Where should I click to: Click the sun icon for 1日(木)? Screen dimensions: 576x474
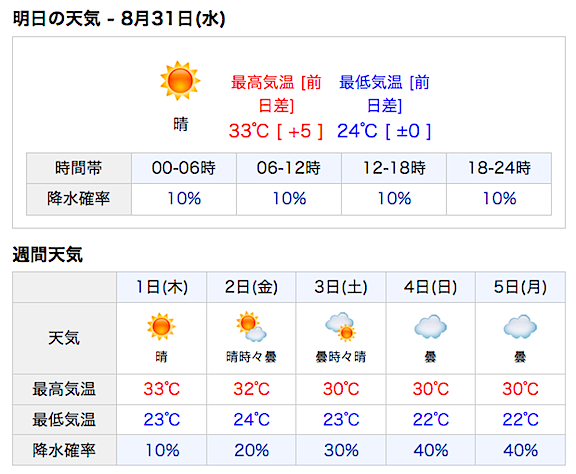tap(161, 327)
